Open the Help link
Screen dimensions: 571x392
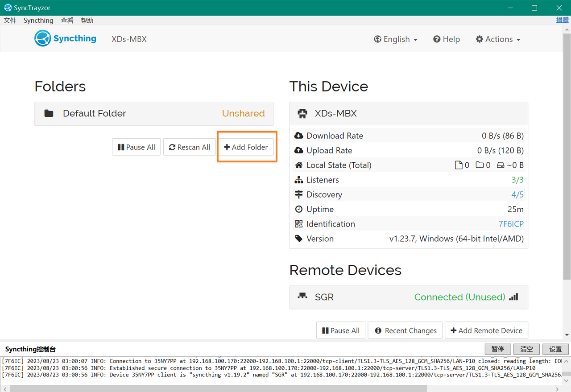pyautogui.click(x=447, y=39)
